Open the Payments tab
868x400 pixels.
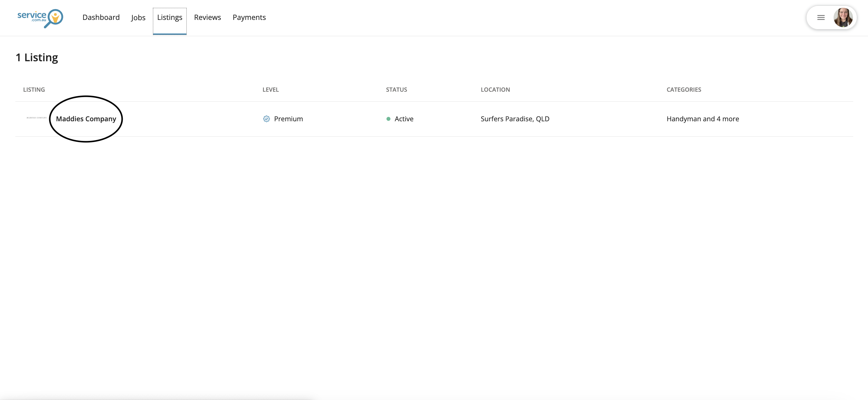point(249,17)
